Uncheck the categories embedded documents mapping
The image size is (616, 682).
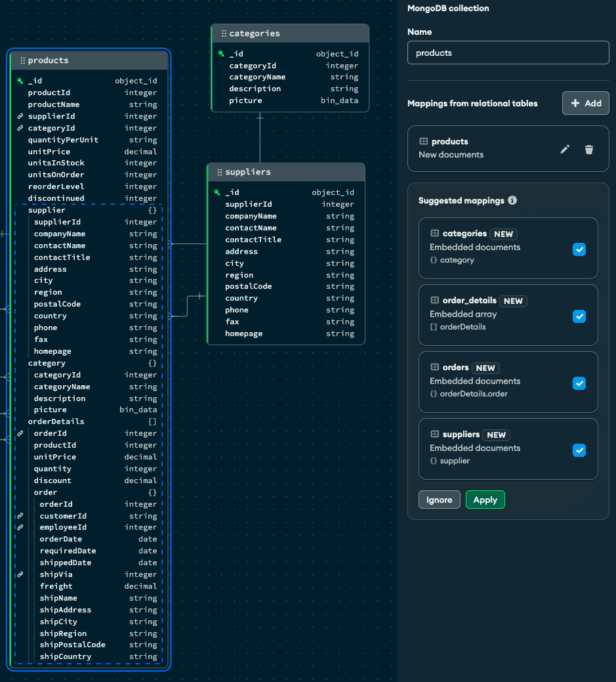tap(579, 249)
